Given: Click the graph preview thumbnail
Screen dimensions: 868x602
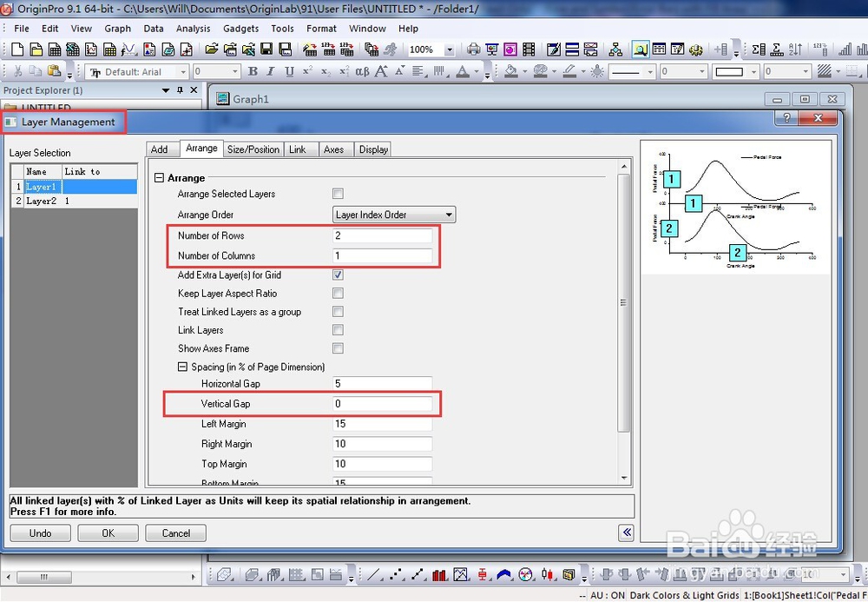Looking at the screenshot, I should 736,207.
